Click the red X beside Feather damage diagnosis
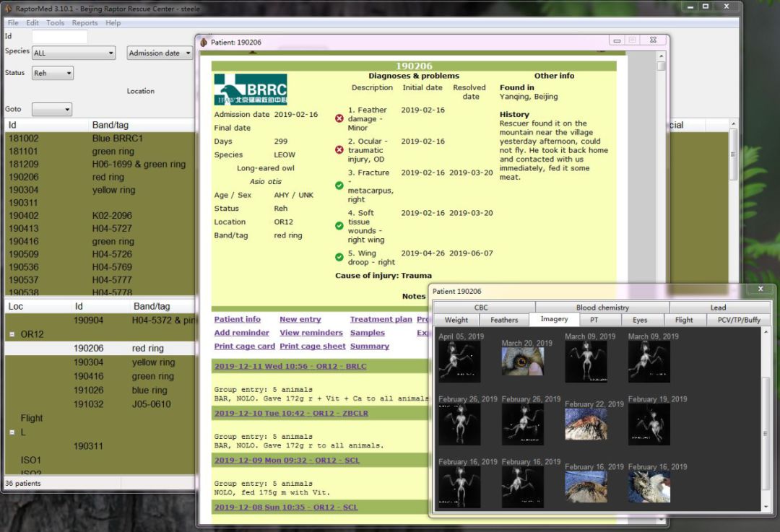This screenshot has height=532, width=780. pos(339,118)
